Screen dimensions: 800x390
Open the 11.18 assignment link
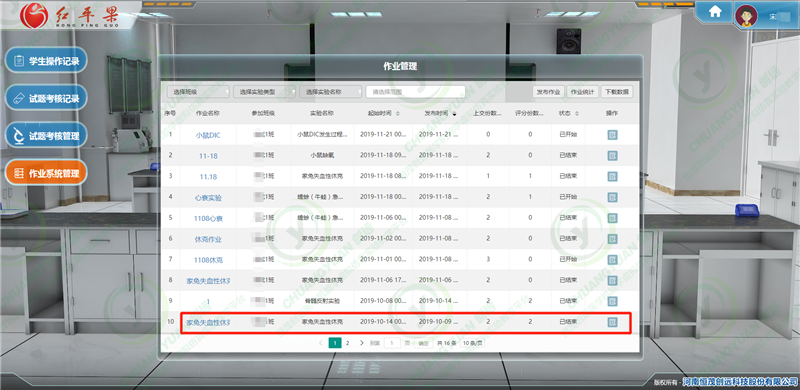coord(208,177)
